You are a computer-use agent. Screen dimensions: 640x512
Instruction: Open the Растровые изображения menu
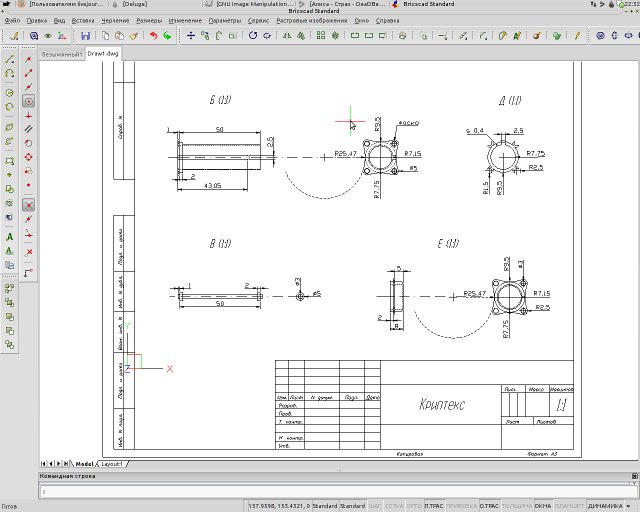click(312, 20)
